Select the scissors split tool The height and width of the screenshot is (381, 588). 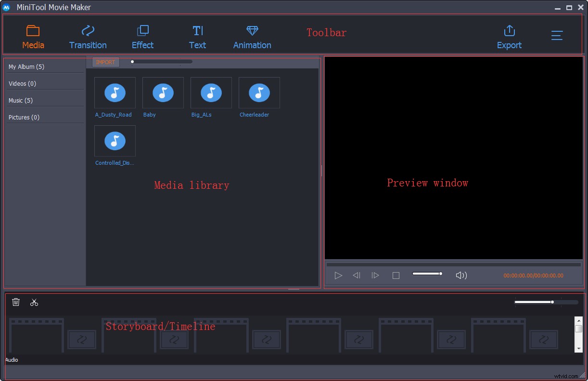pos(34,302)
